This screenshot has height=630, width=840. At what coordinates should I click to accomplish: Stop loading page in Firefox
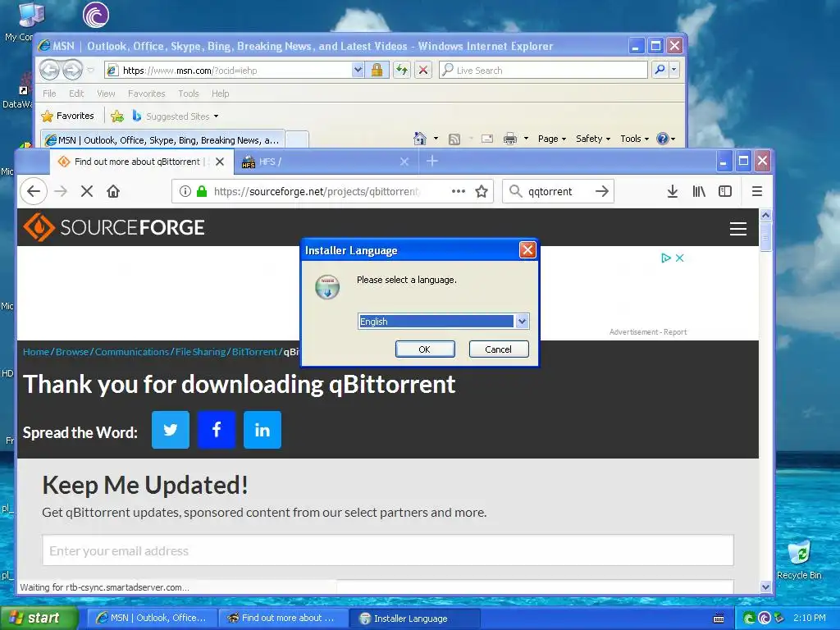(87, 191)
